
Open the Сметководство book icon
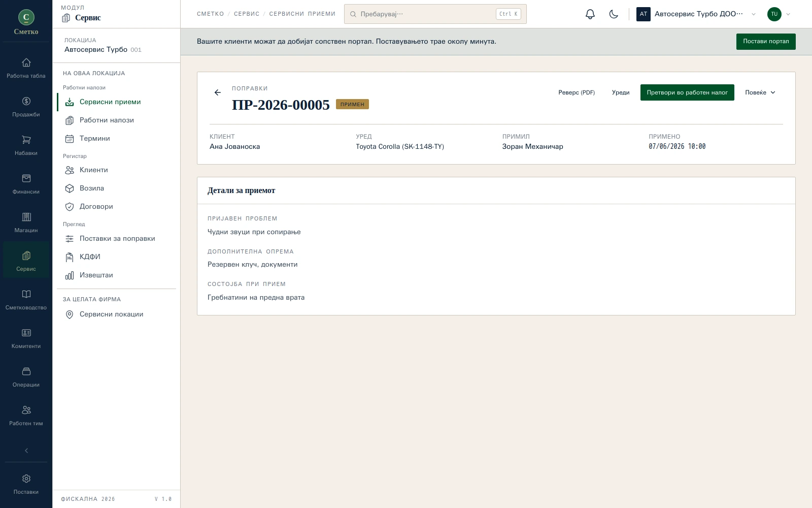[26, 294]
